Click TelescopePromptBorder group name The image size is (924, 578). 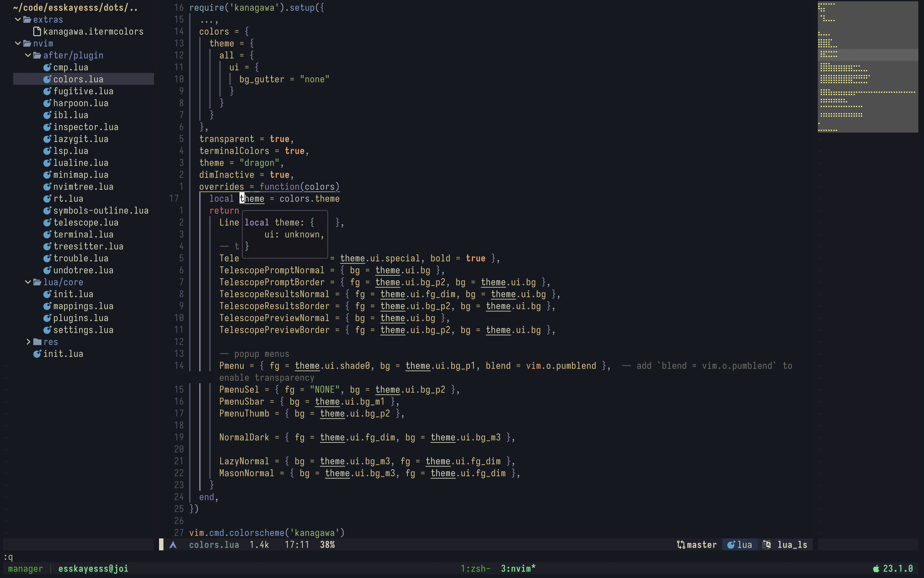272,282
